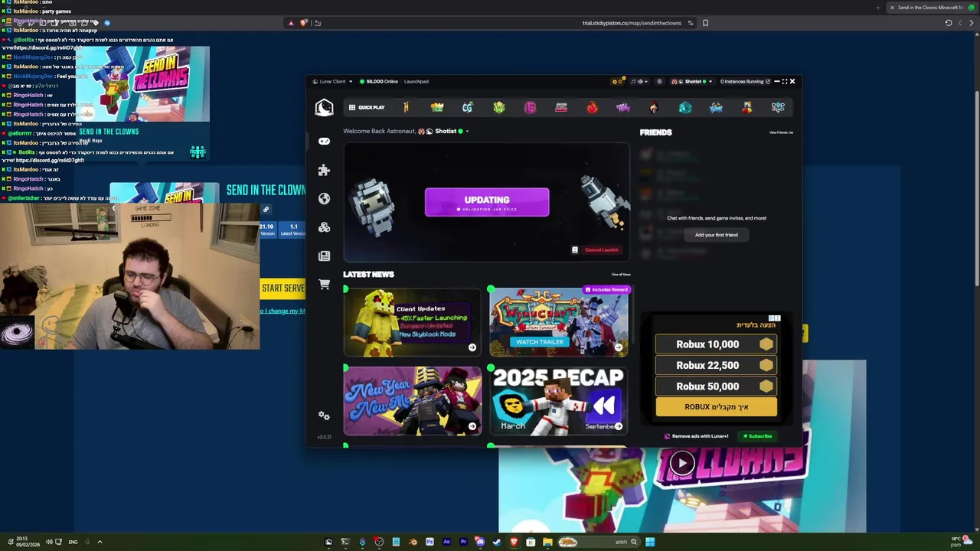980x551 pixels.
Task: Cancel the launch
Action: point(601,250)
